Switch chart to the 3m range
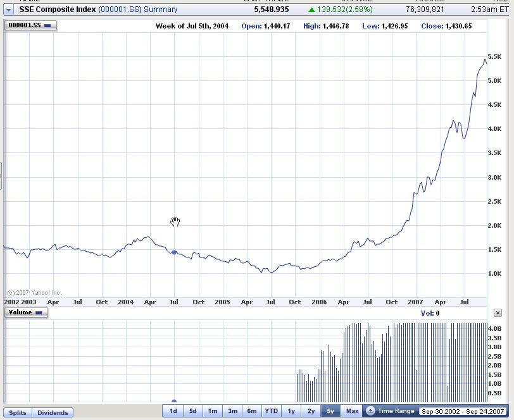Screen dimensions: 514x420 click(233, 411)
